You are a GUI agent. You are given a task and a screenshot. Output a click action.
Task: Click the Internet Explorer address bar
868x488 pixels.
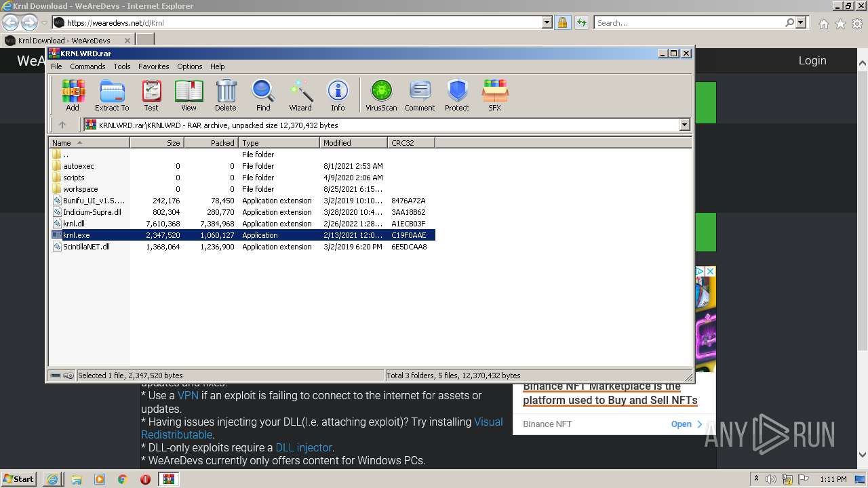coord(302,22)
